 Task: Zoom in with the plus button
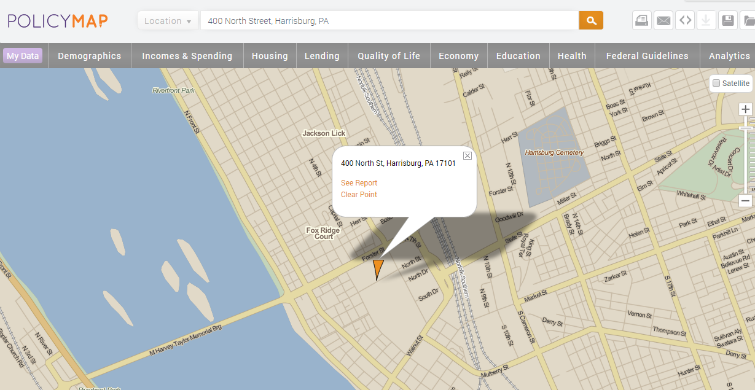pos(745,109)
